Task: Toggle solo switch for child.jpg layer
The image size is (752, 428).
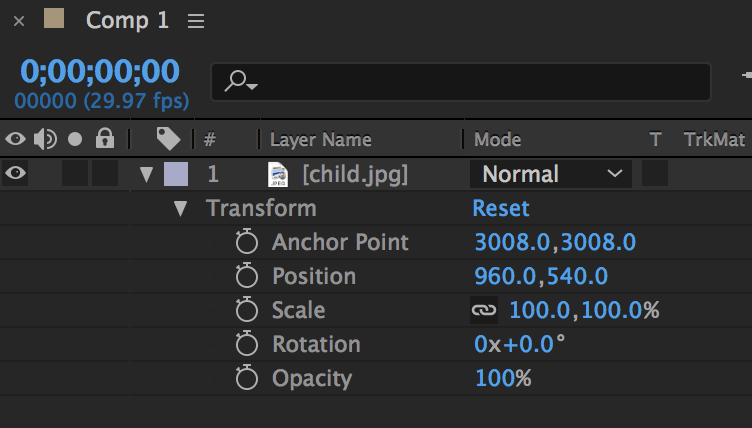Action: point(75,174)
